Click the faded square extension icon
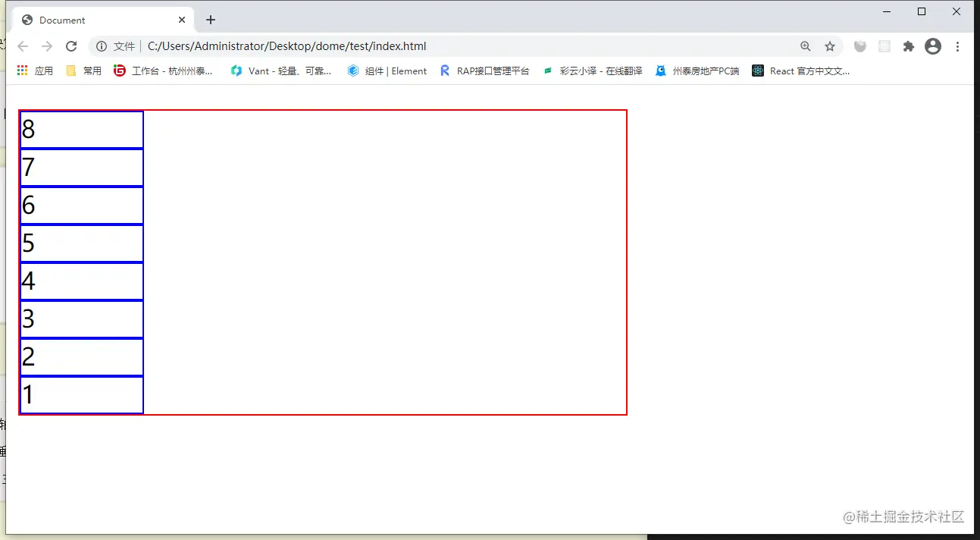The height and width of the screenshot is (540, 980). (x=885, y=46)
